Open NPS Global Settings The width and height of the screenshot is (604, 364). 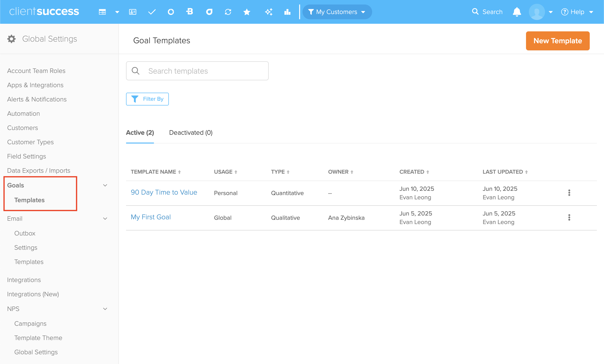coord(36,352)
